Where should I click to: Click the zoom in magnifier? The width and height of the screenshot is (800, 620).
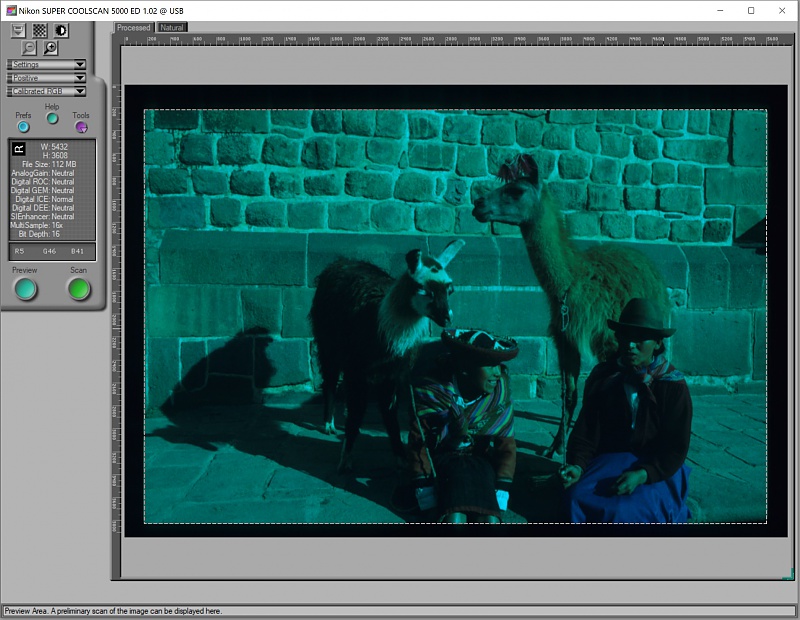pos(50,48)
